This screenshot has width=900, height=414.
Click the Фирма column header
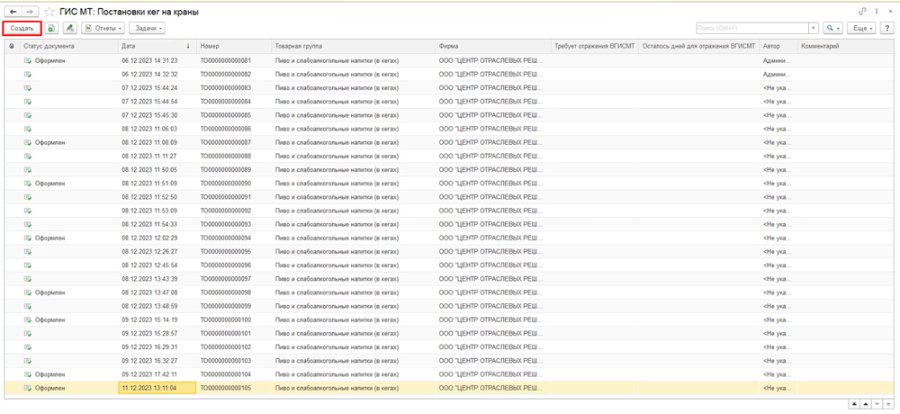[x=493, y=46]
